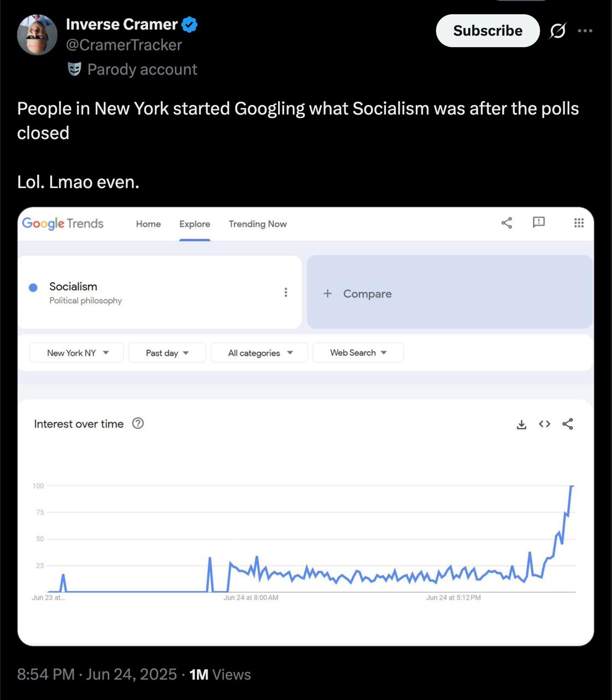Switch to the Trending Now tab
612x700 pixels.
tap(257, 224)
